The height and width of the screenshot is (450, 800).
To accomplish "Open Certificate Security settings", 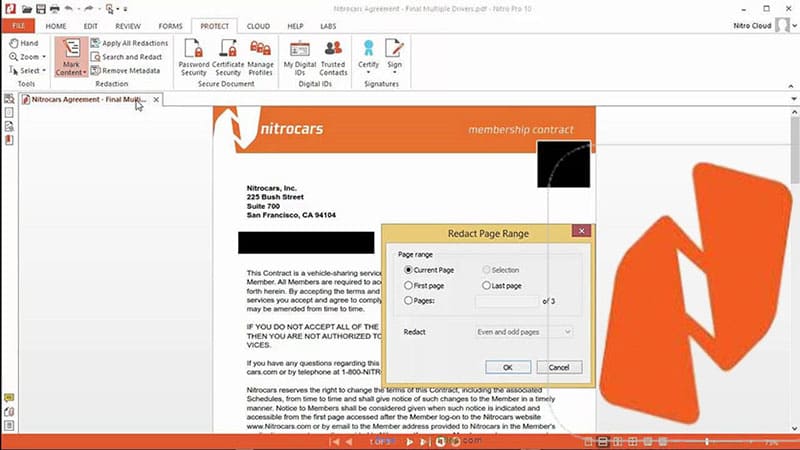I will [x=228, y=57].
